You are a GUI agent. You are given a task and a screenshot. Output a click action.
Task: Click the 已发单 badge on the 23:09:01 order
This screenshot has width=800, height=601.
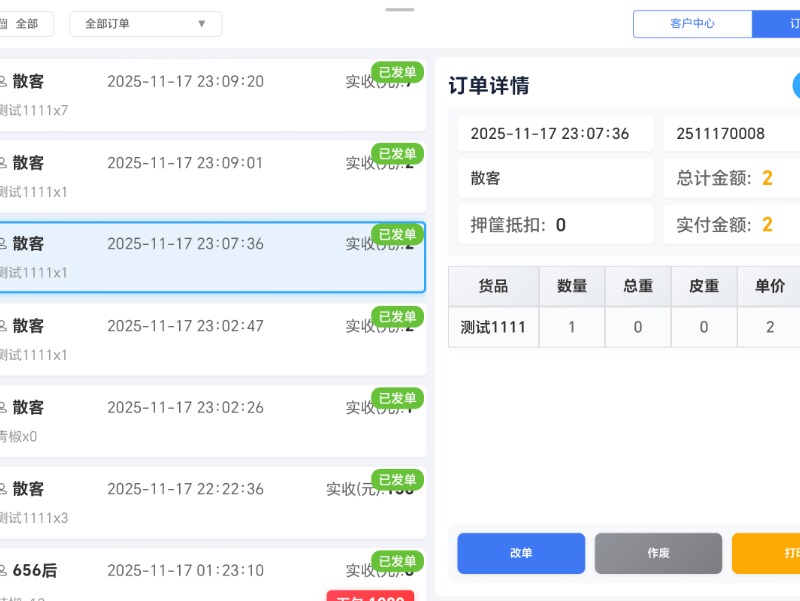coord(397,153)
